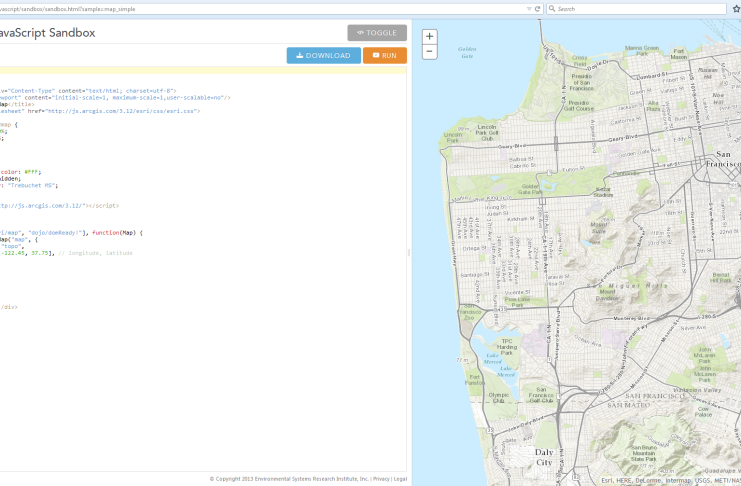
Task: Click the blue DOWNLOAD button
Action: coord(324,55)
